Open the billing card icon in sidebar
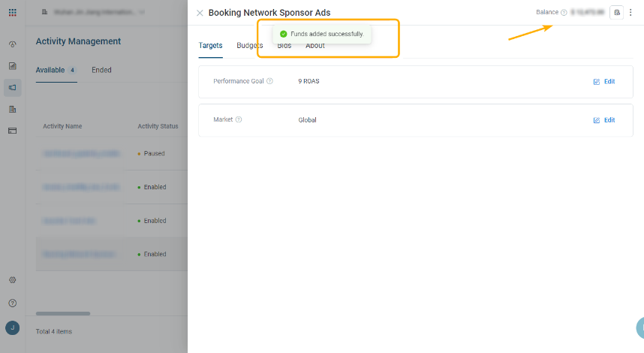 pos(12,131)
